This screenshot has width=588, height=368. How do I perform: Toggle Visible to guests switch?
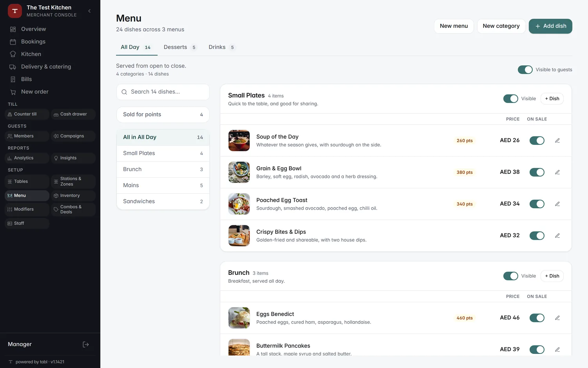point(525,70)
